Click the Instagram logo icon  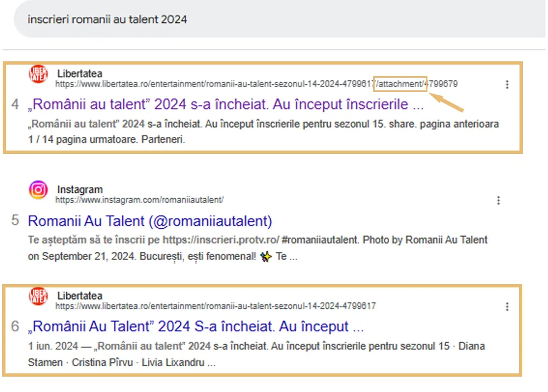(x=38, y=191)
